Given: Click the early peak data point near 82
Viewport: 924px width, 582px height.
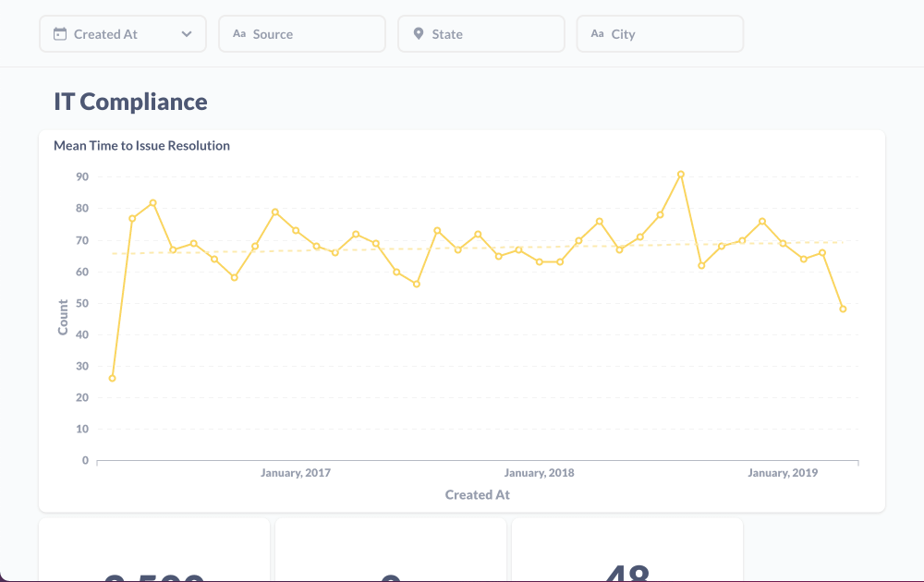Looking at the screenshot, I should 152,202.
